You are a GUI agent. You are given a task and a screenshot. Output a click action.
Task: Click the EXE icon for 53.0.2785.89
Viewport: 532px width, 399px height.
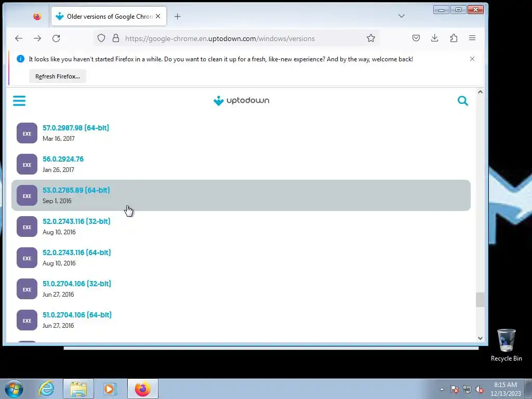pyautogui.click(x=27, y=195)
